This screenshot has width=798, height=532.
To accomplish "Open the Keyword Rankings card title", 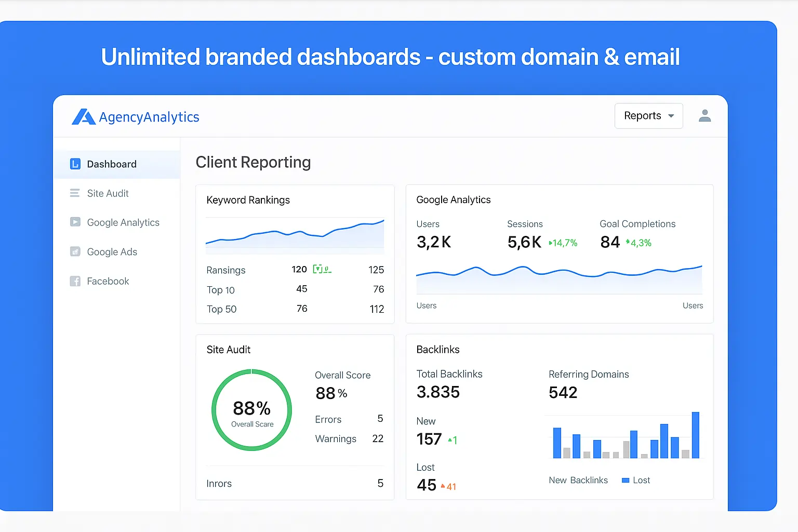I will [x=248, y=200].
